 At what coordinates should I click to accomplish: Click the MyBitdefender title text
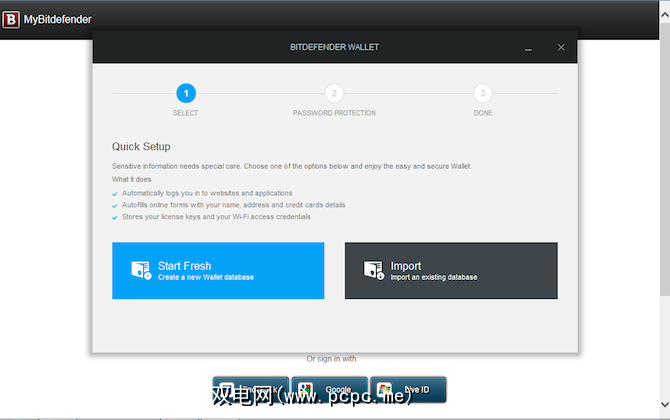58,20
